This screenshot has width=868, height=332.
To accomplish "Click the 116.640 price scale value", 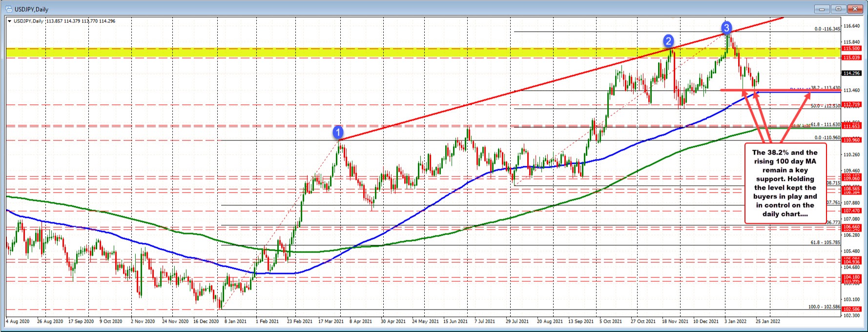I will (851, 26).
